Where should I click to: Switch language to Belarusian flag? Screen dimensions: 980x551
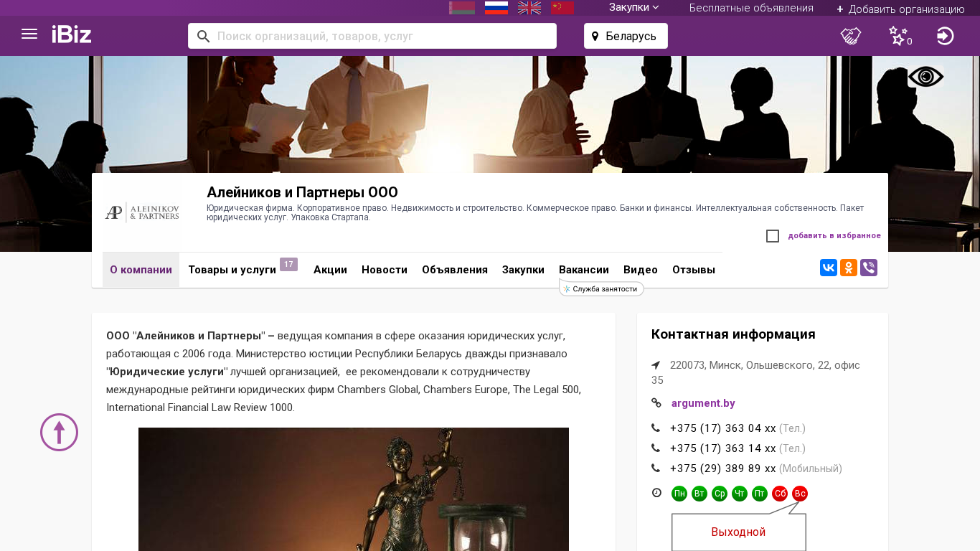(x=462, y=8)
